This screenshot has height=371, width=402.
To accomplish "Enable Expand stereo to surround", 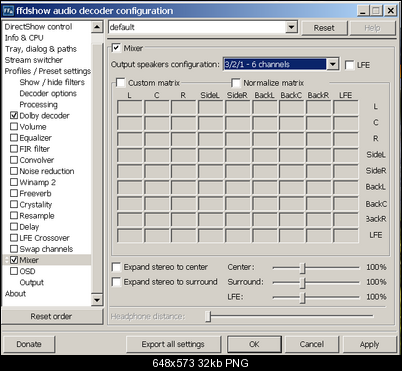I will [x=116, y=282].
